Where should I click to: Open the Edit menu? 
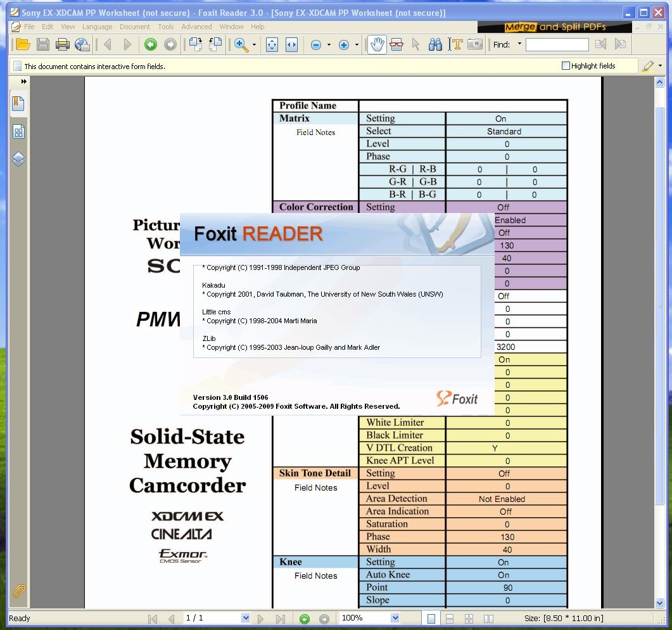click(x=48, y=27)
